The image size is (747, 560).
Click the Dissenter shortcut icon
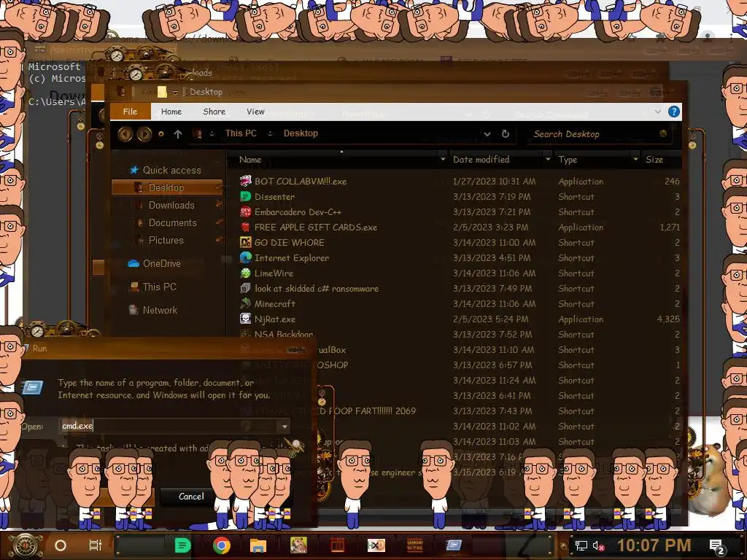245,196
